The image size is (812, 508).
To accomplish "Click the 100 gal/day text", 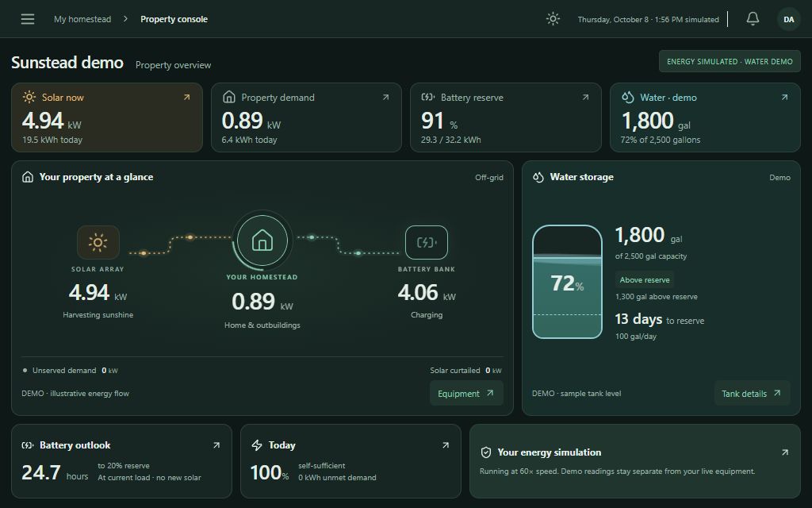I will click(635, 337).
